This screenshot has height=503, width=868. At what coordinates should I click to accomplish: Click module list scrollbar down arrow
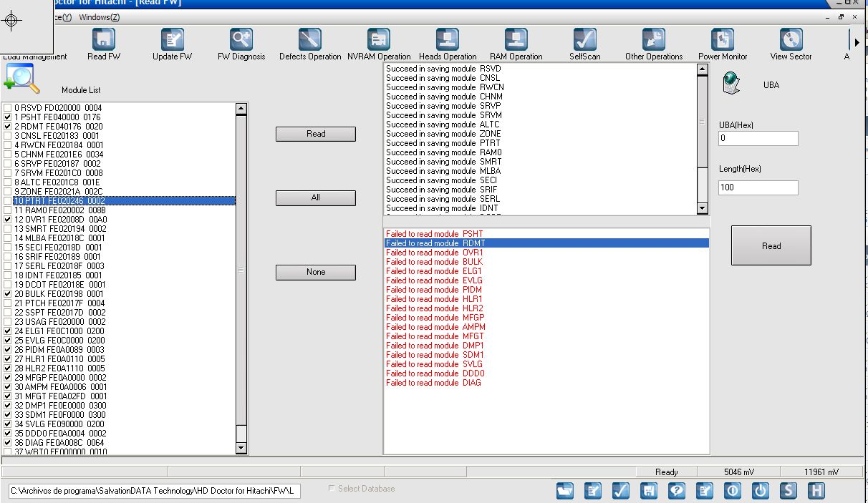coord(241,448)
